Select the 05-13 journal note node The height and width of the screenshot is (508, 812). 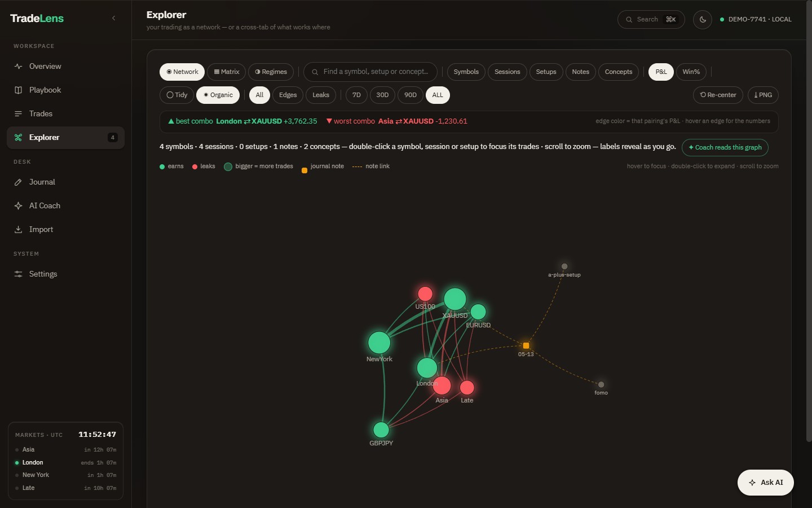(x=526, y=345)
